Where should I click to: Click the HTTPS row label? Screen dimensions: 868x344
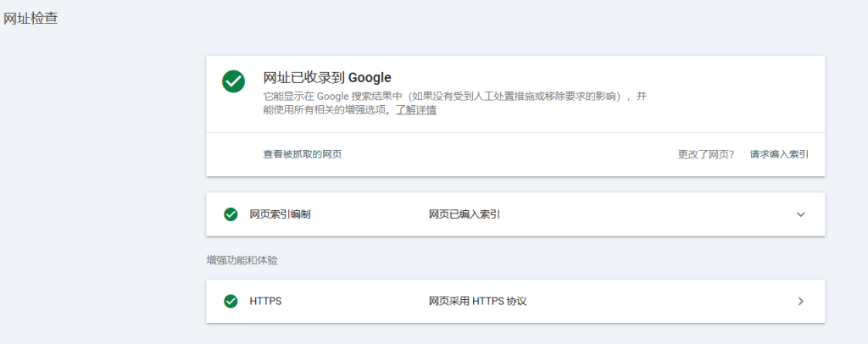pyautogui.click(x=265, y=301)
